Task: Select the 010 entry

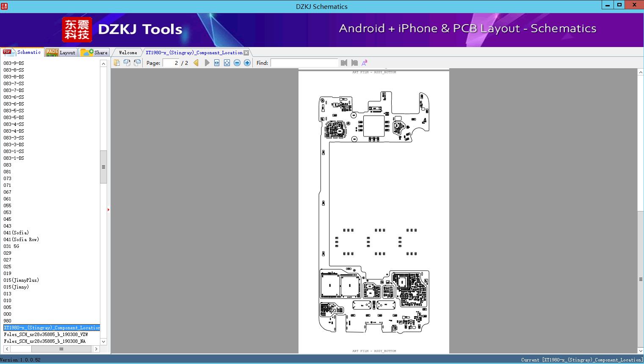Action: coord(8,300)
